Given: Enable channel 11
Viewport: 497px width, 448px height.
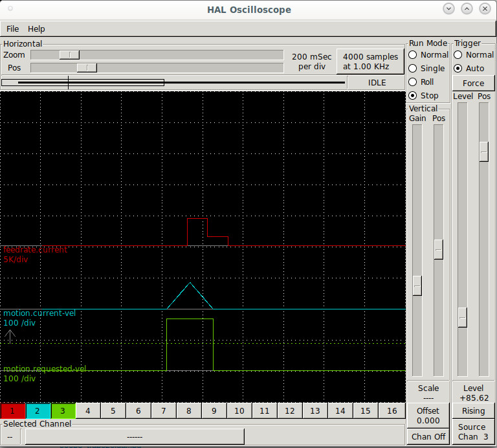Looking at the screenshot, I should [265, 411].
